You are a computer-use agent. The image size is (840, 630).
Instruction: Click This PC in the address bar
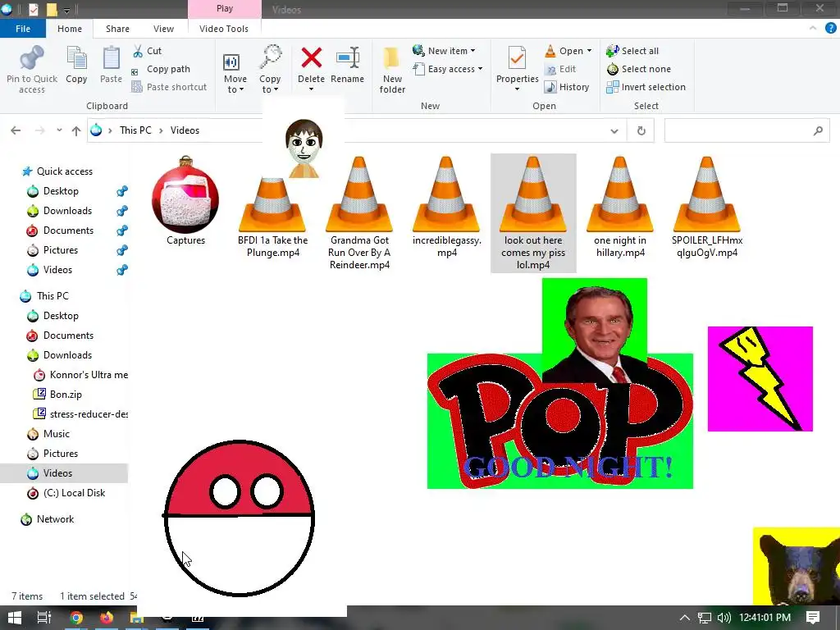[135, 130]
